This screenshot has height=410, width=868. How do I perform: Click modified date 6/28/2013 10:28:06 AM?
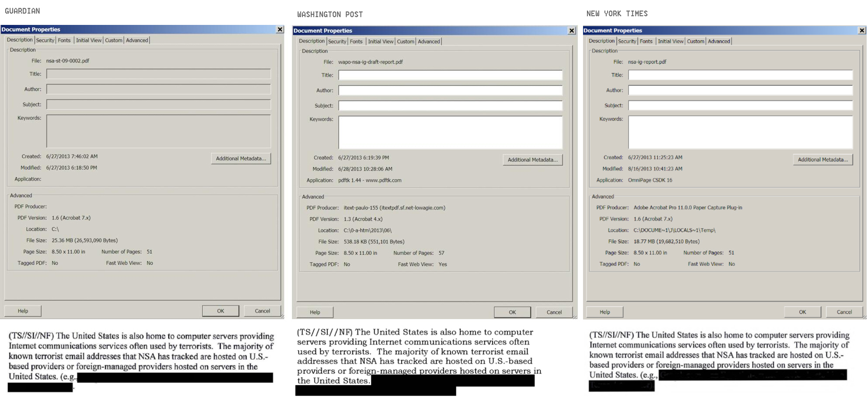click(365, 169)
